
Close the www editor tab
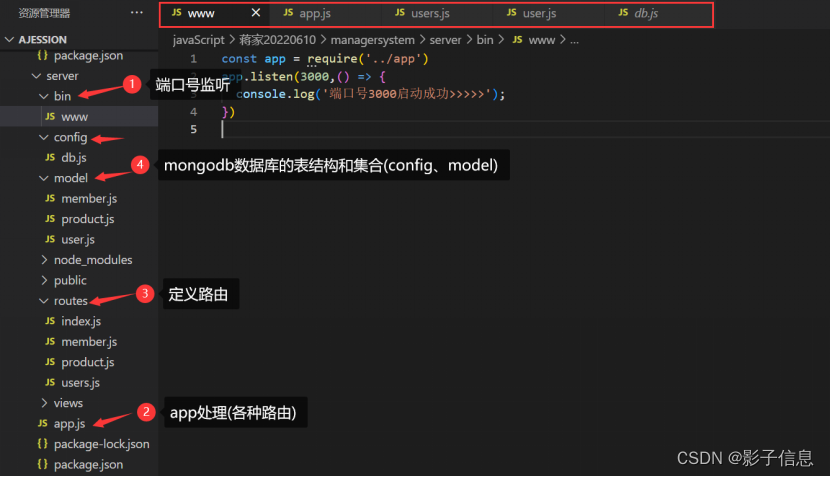(x=256, y=12)
